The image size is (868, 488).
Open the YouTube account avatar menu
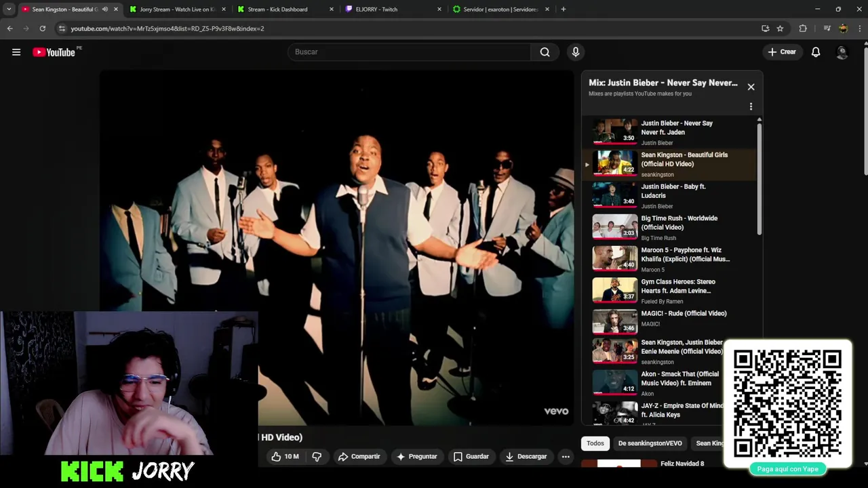[842, 52]
